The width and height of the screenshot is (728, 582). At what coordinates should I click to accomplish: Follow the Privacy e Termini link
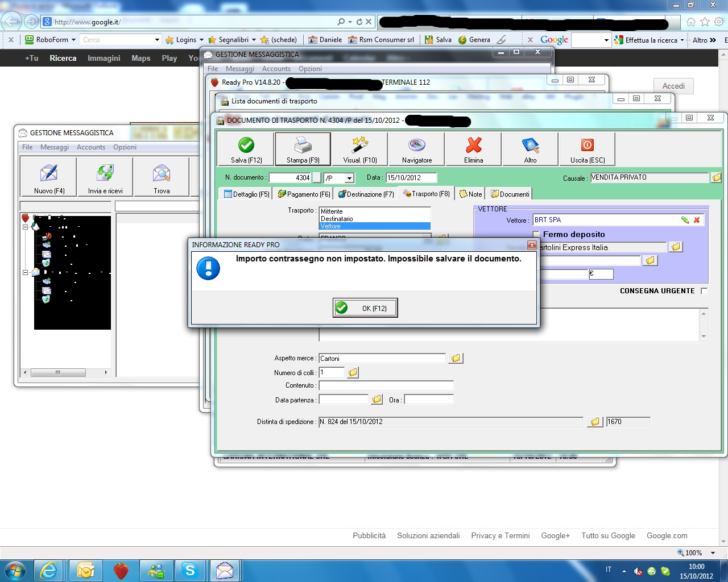click(x=500, y=535)
